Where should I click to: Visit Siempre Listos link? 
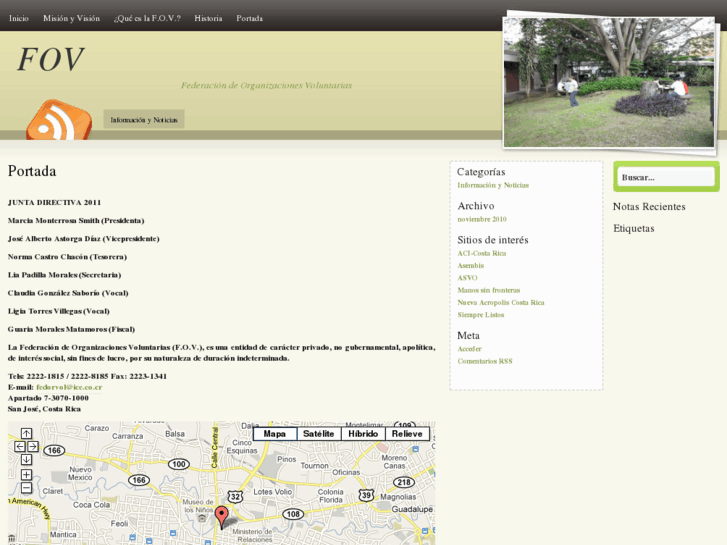[481, 314]
